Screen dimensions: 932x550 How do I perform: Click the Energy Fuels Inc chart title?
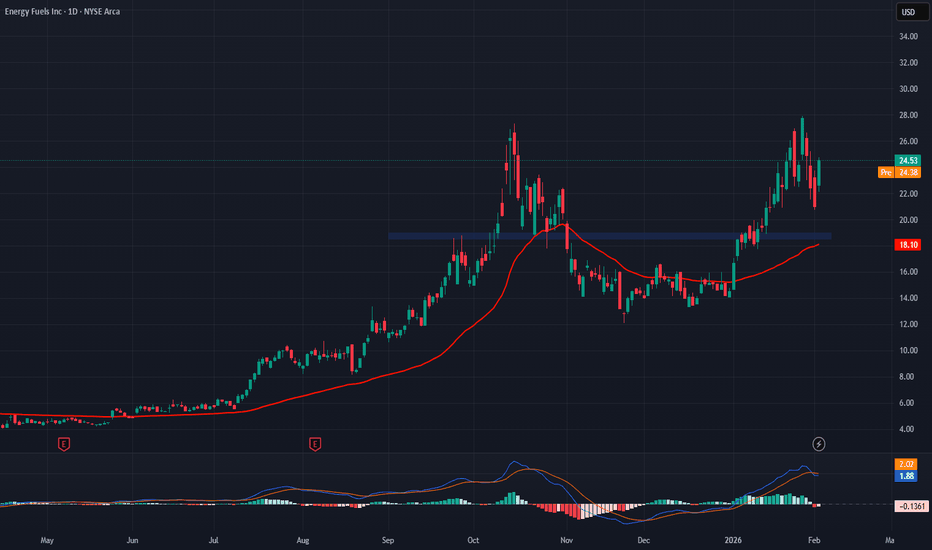(62, 11)
